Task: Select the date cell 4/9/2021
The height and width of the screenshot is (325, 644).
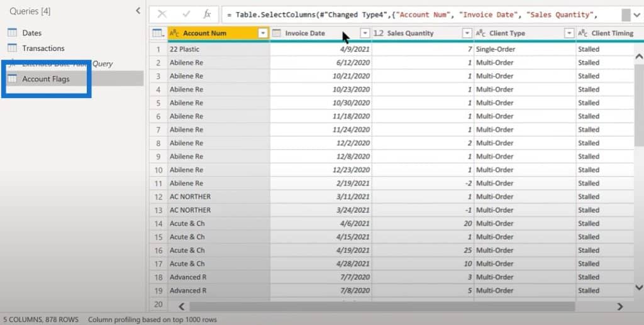Action: [x=321, y=49]
